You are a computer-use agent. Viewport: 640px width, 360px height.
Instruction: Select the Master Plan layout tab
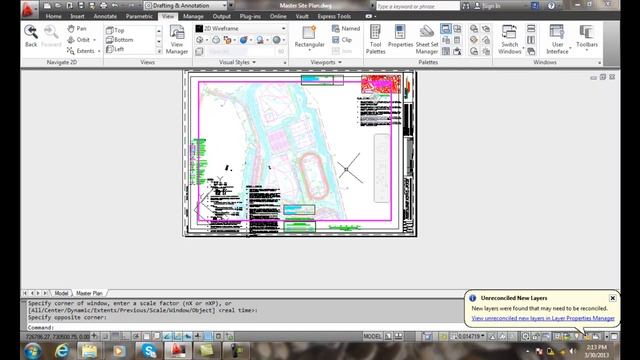(89, 293)
